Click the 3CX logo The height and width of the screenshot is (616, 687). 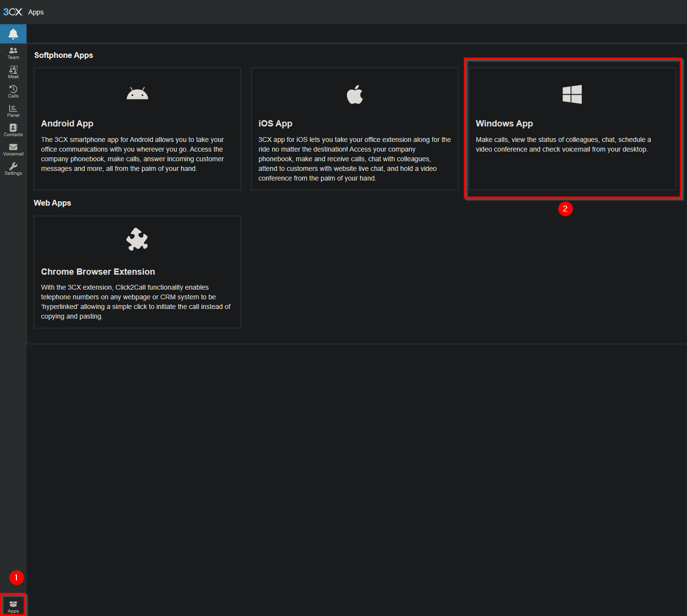click(x=13, y=12)
